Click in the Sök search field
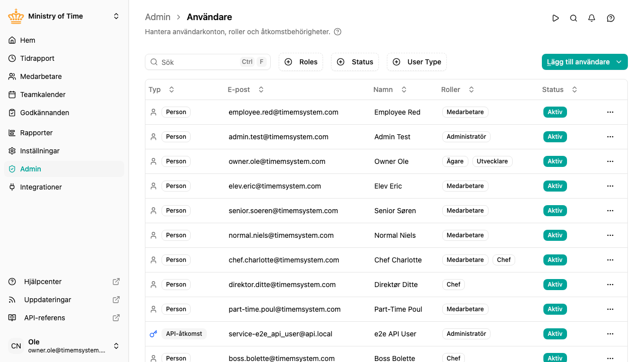 tap(208, 62)
